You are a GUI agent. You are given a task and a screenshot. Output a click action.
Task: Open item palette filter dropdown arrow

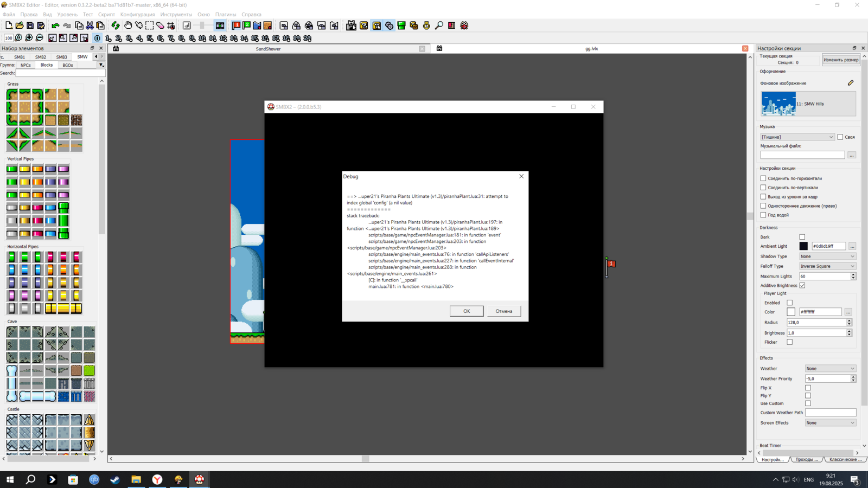(101, 65)
